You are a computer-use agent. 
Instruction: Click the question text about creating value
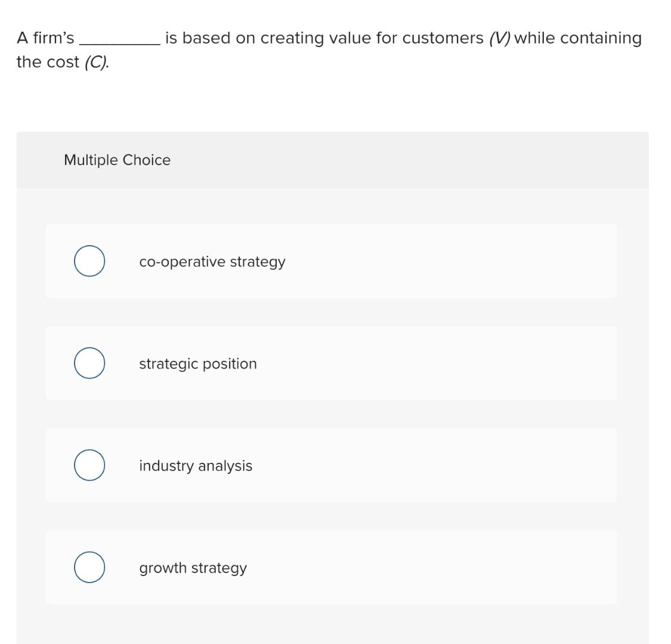point(328,38)
